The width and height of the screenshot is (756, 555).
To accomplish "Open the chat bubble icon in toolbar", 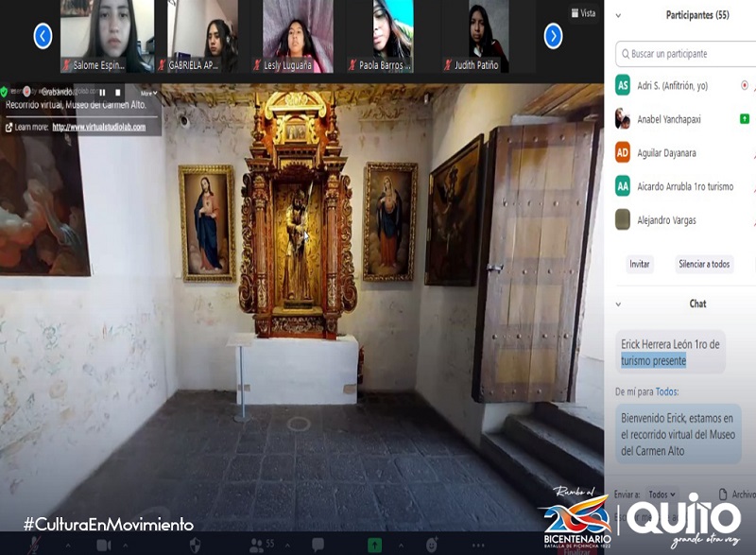I will 318,545.
